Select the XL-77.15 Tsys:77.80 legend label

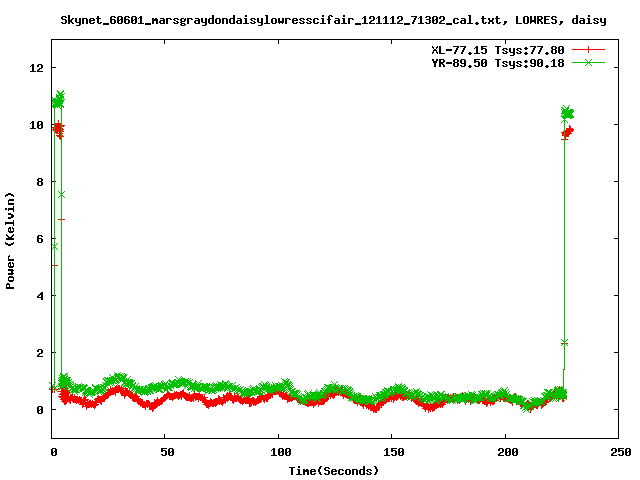coord(498,50)
